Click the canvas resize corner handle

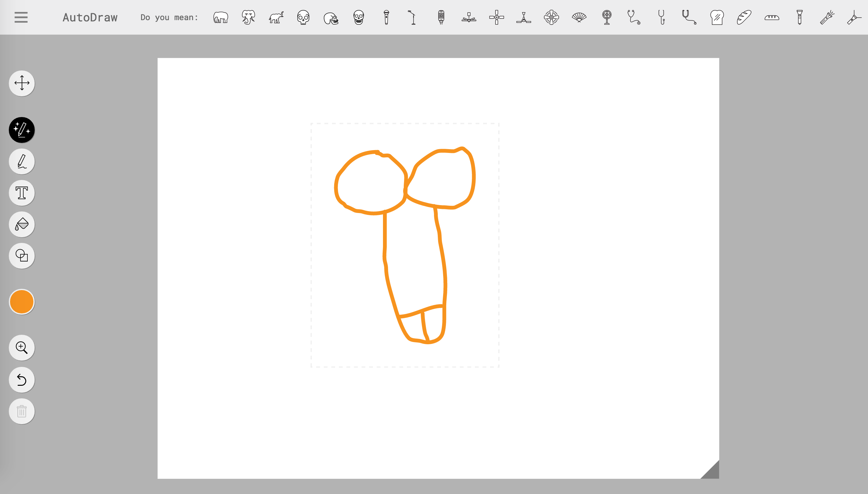(x=712, y=472)
